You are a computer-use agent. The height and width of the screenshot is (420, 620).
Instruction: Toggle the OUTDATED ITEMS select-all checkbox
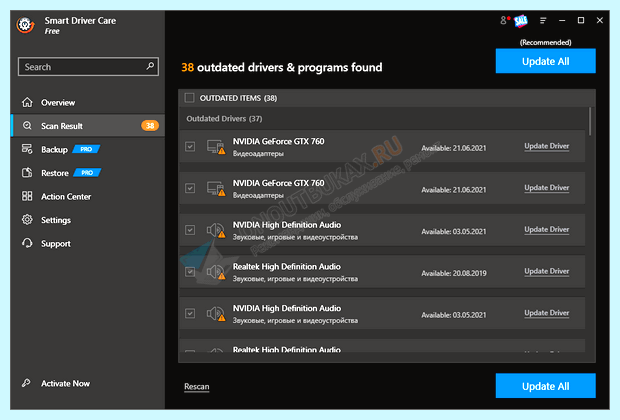[x=189, y=97]
